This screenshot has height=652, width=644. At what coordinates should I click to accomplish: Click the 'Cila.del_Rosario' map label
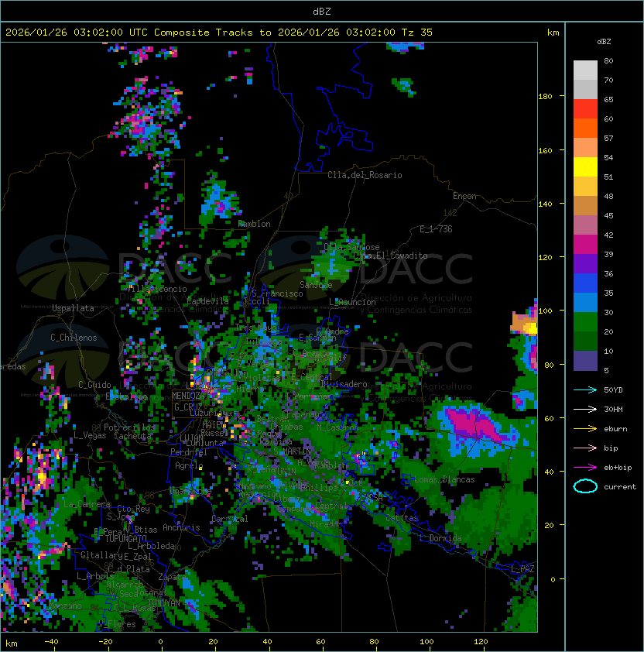click(365, 175)
